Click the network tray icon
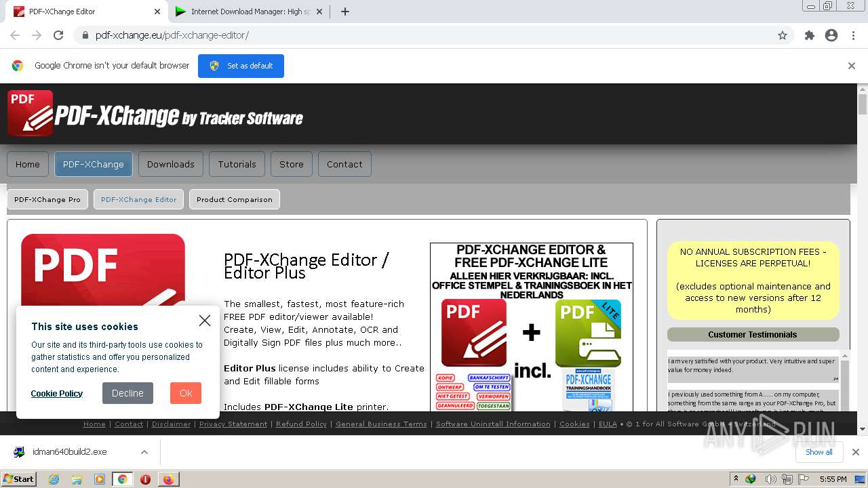Viewport: 868px width, 488px height. click(787, 479)
